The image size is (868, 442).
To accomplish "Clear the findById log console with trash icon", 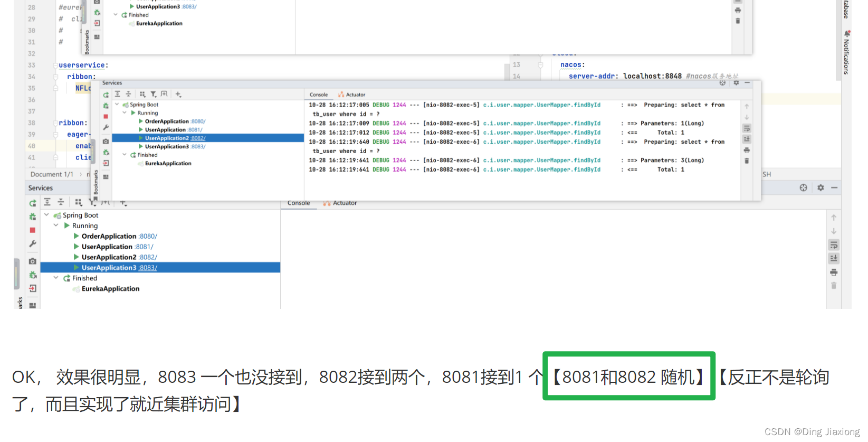I will click(x=747, y=161).
